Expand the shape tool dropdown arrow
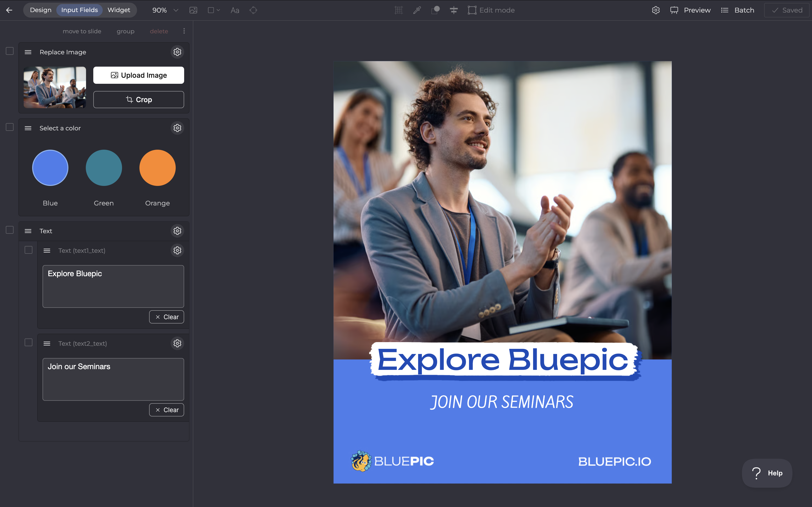This screenshot has height=507, width=812. pos(218,10)
